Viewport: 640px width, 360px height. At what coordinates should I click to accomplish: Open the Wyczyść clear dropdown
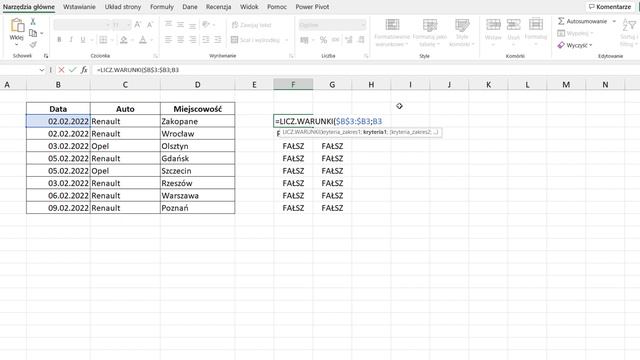[x=575, y=45]
